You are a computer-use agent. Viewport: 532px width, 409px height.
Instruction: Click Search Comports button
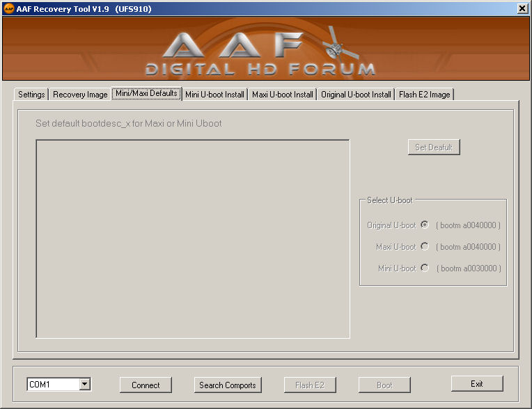pos(228,385)
